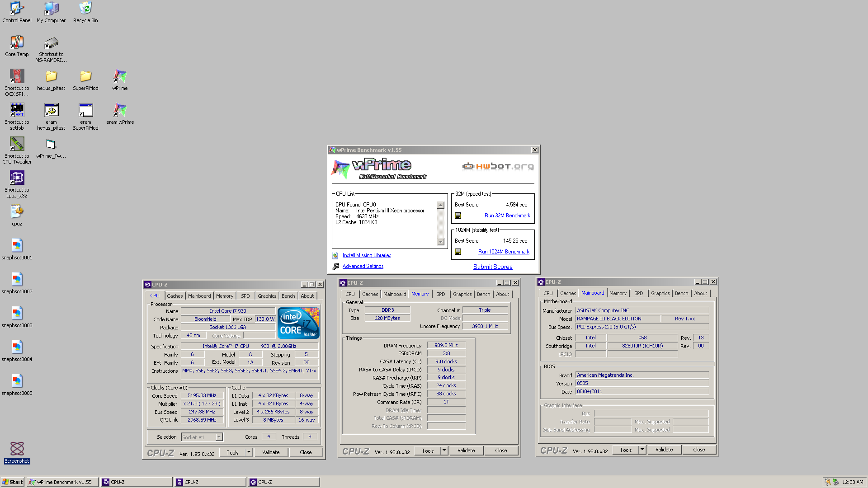Open the hexus_pifast folder
Screen dimensions: 868x488
click(x=51, y=80)
